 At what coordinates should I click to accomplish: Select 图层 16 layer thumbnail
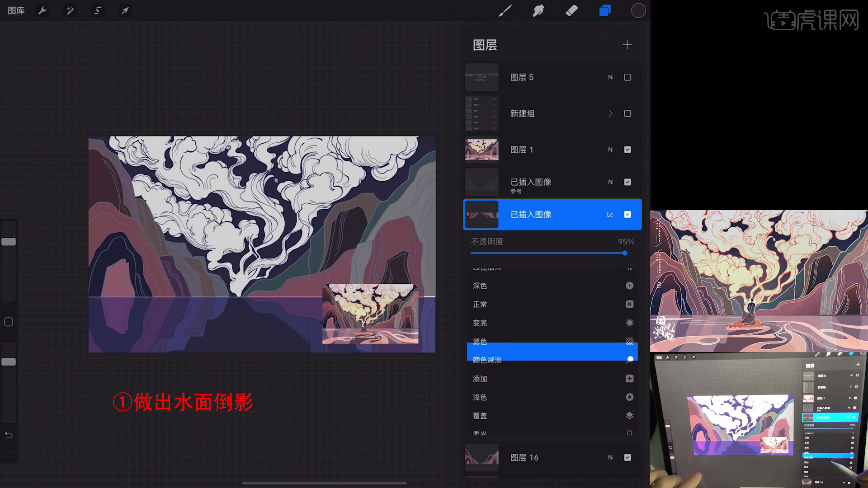point(482,457)
